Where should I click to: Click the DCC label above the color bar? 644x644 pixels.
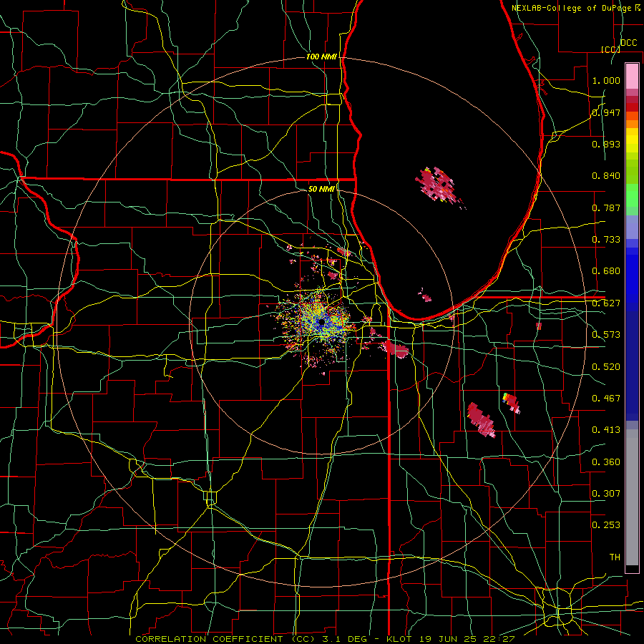pos(628,43)
